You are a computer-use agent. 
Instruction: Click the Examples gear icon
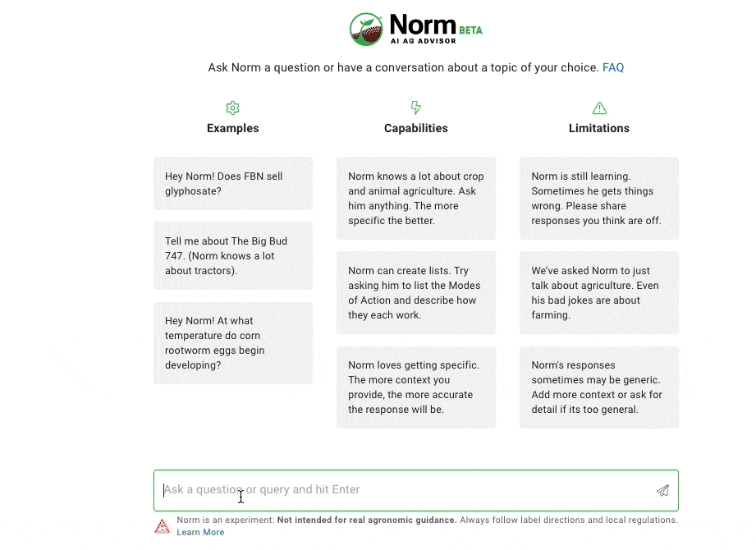(x=232, y=108)
